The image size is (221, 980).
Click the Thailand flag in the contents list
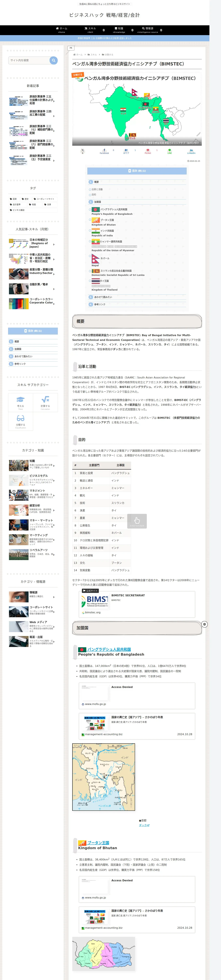click(96, 281)
